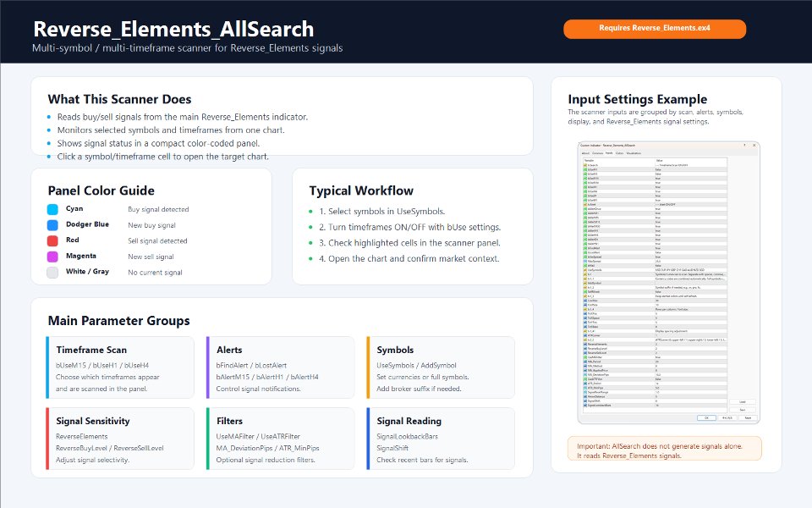Screen dimensions: 812x508
Task: Click the 'ReverseBuyLevel / ReverseSellLevel' text
Action: click(x=110, y=449)
